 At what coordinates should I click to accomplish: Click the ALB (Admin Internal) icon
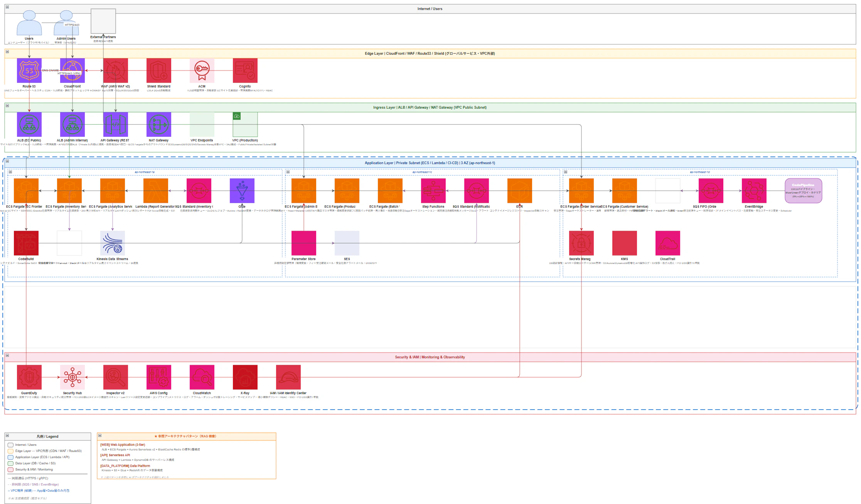pyautogui.click(x=72, y=124)
